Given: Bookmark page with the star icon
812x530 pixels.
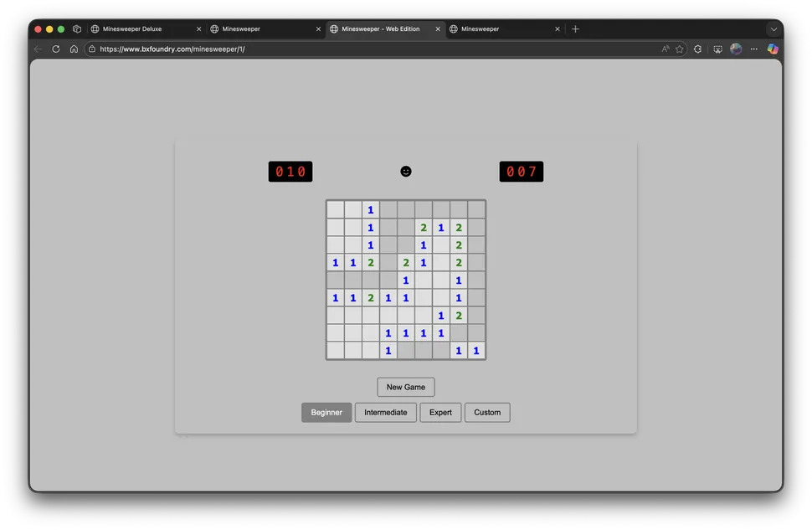Looking at the screenshot, I should 680,49.
